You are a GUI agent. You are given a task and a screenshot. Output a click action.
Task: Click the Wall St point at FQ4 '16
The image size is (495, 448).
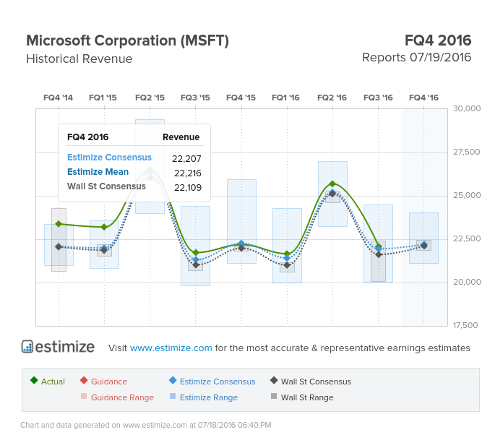[424, 246]
